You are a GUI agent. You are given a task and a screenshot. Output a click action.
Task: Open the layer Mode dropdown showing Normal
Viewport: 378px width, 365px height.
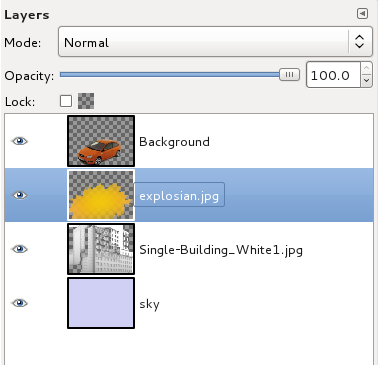click(215, 42)
